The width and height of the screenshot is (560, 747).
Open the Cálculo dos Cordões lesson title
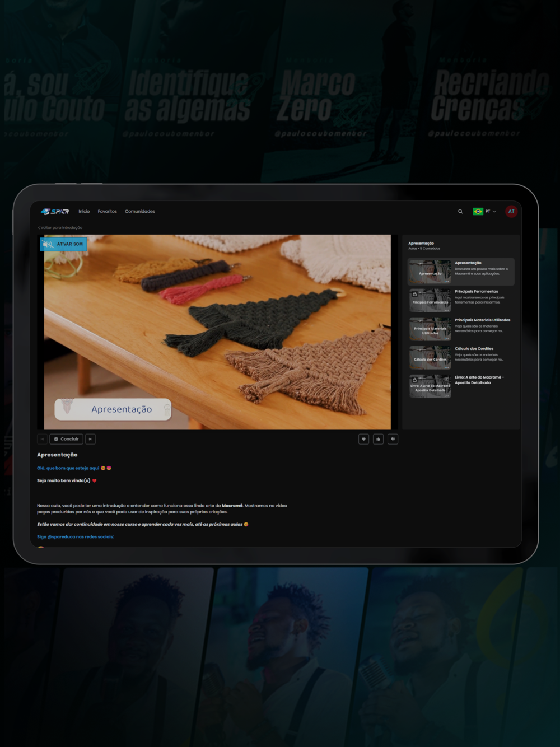474,349
